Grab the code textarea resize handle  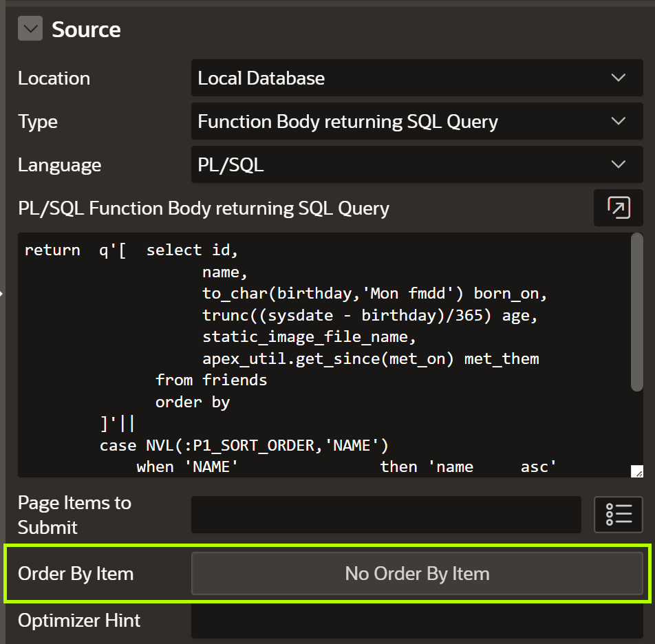pos(636,471)
